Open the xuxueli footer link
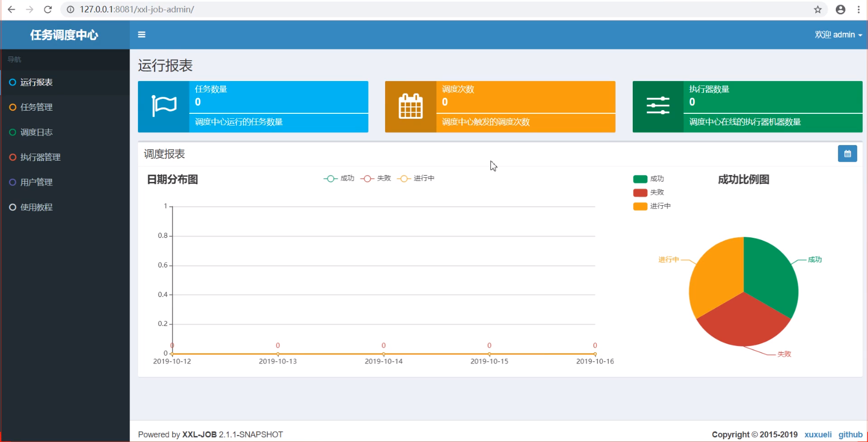868x442 pixels. 818,434
